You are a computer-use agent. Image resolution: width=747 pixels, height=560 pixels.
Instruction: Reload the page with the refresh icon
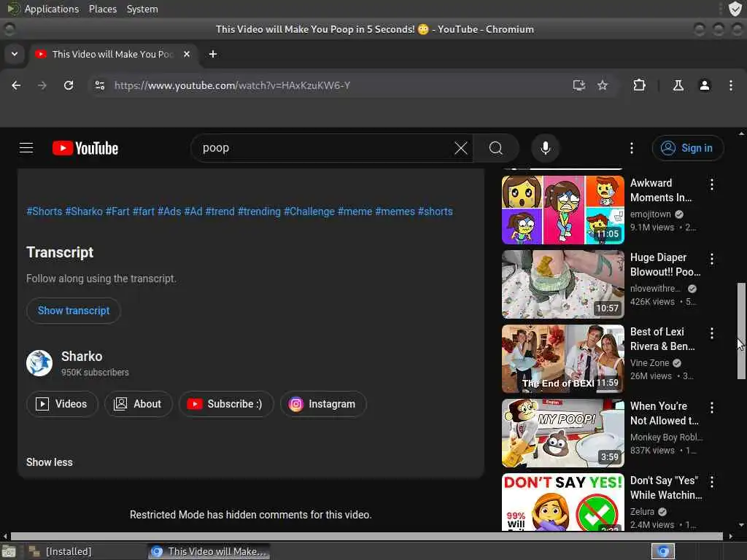[x=69, y=85]
